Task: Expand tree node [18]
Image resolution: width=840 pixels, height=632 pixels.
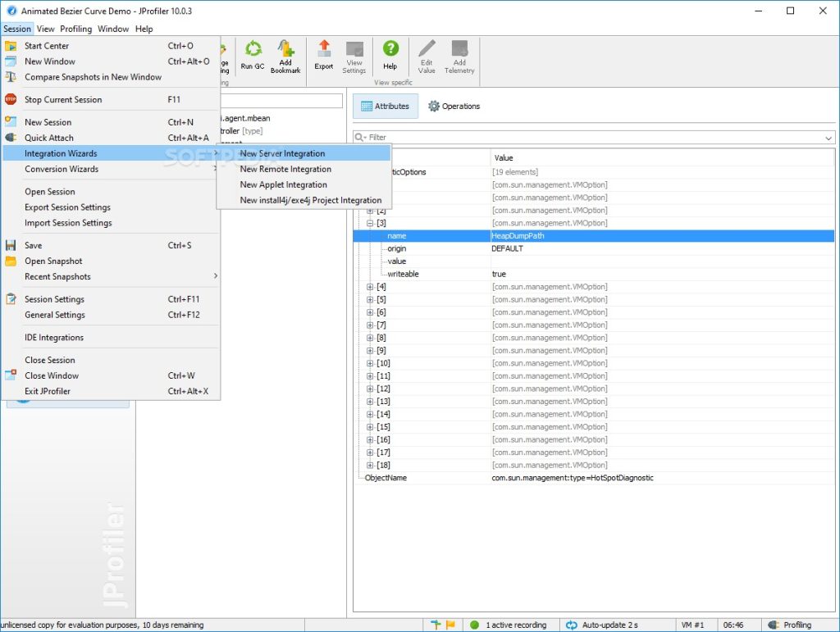Action: coord(370,465)
